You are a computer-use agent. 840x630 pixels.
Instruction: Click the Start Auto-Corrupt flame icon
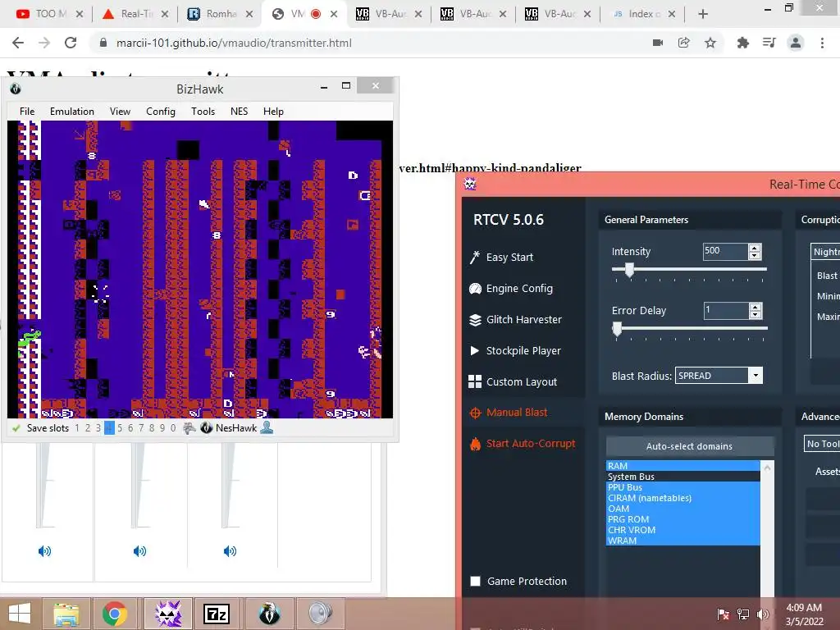click(x=475, y=444)
